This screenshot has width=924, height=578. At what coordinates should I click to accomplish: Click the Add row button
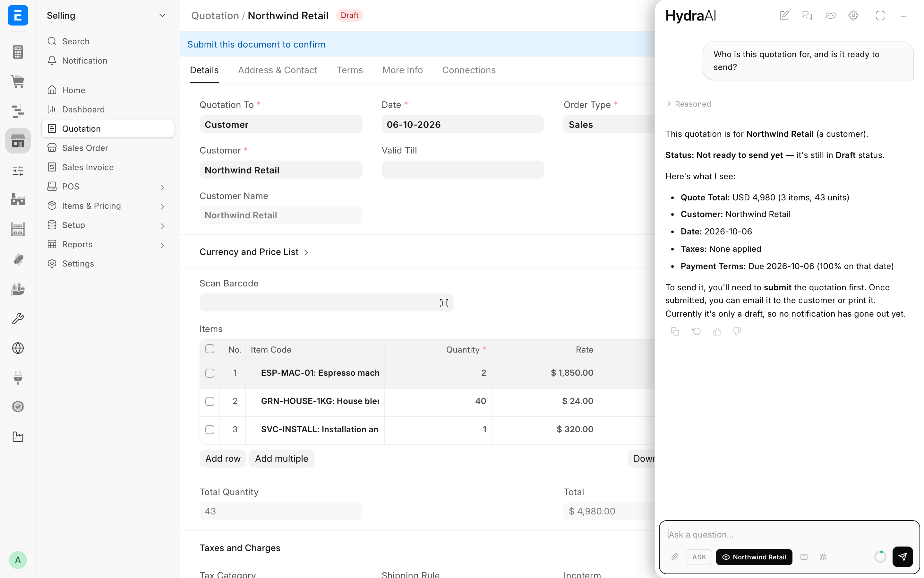pyautogui.click(x=223, y=458)
